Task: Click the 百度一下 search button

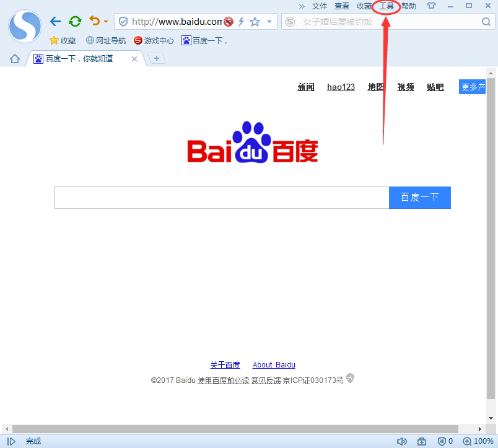Action: [x=419, y=197]
